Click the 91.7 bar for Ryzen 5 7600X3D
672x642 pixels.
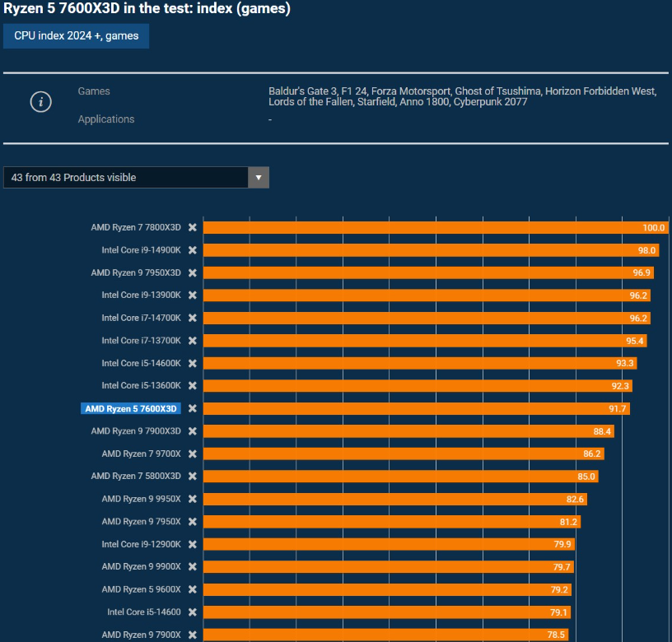click(417, 408)
